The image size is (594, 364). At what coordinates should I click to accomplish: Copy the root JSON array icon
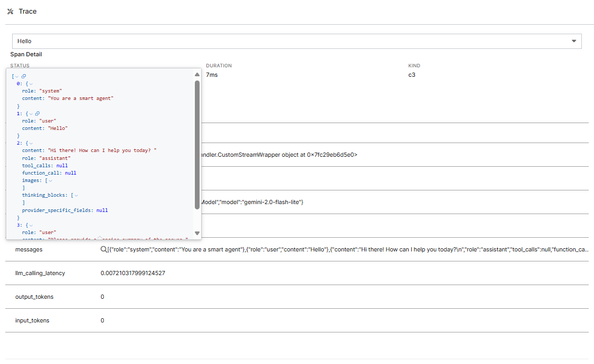[24, 76]
